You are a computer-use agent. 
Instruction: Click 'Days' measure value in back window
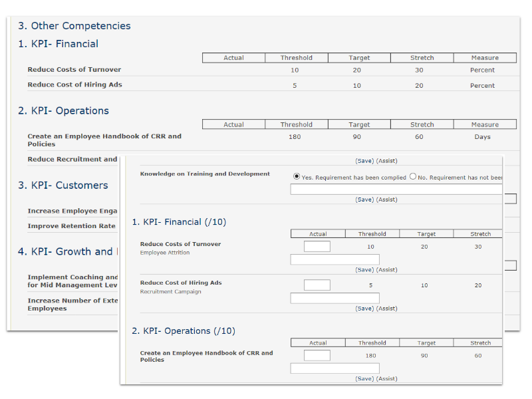click(x=482, y=137)
